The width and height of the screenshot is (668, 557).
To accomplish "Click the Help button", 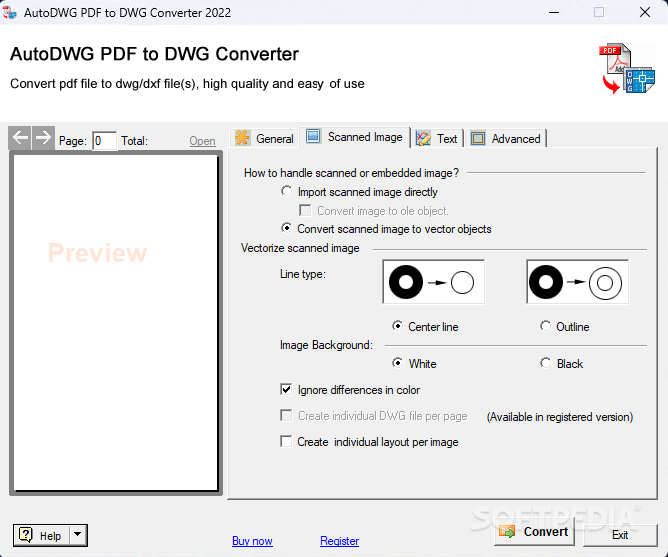I will pyautogui.click(x=41, y=535).
